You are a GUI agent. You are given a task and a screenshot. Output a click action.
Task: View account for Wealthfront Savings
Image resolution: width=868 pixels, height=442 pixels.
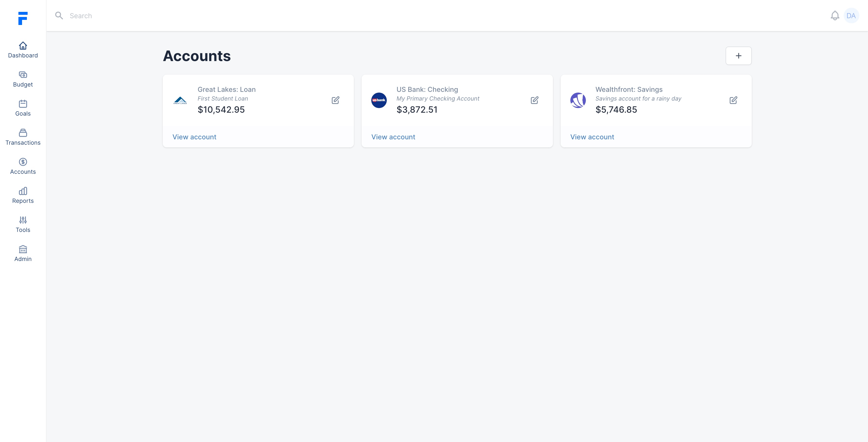[592, 137]
